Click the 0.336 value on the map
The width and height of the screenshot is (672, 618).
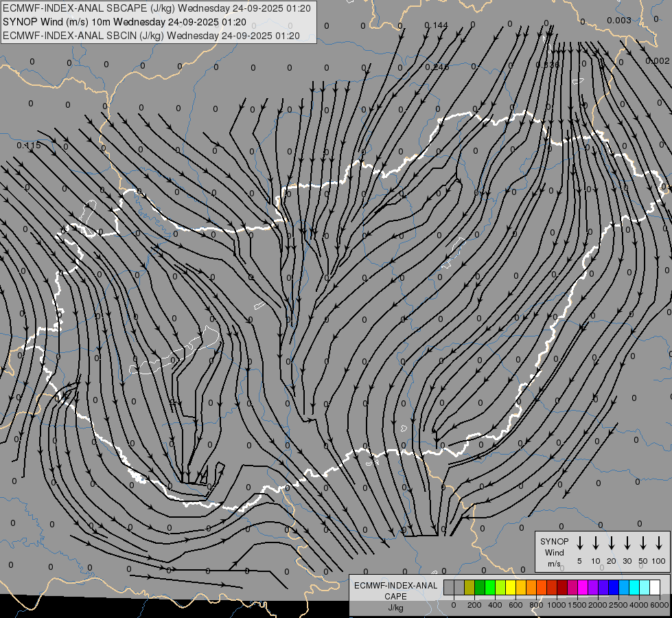tap(548, 65)
